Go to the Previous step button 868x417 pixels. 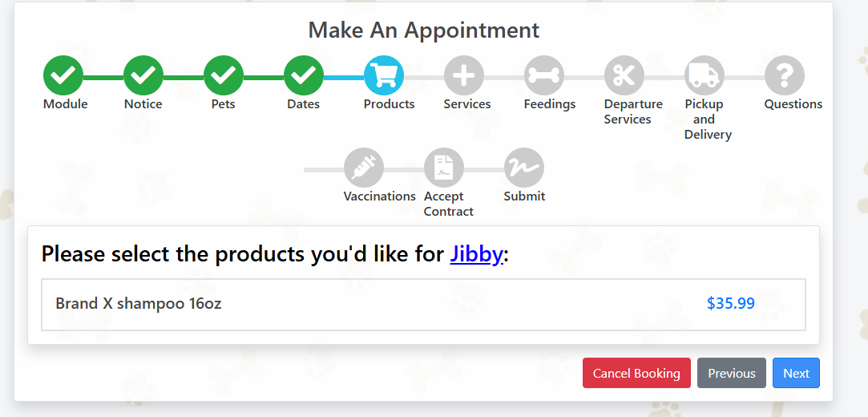click(732, 373)
